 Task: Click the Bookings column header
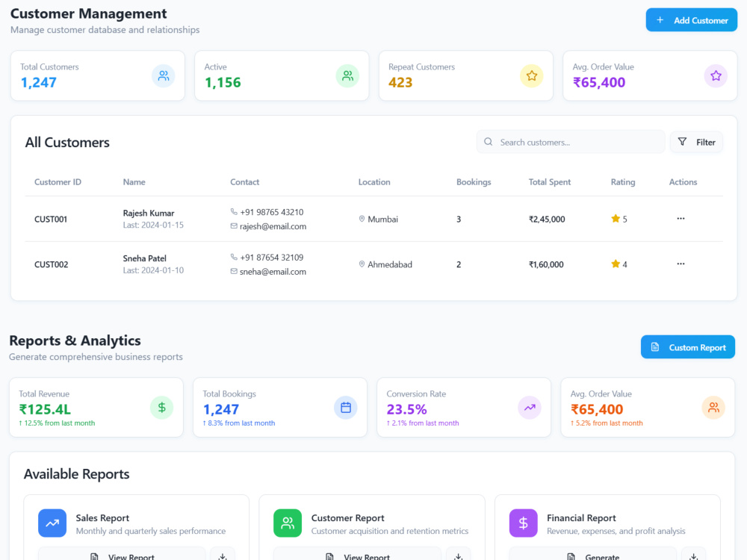tap(474, 182)
